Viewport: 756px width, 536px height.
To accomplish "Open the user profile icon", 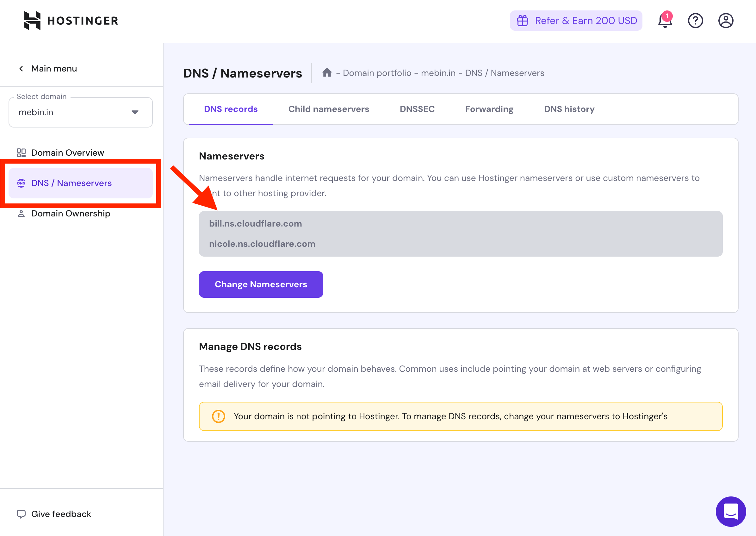I will (x=726, y=21).
